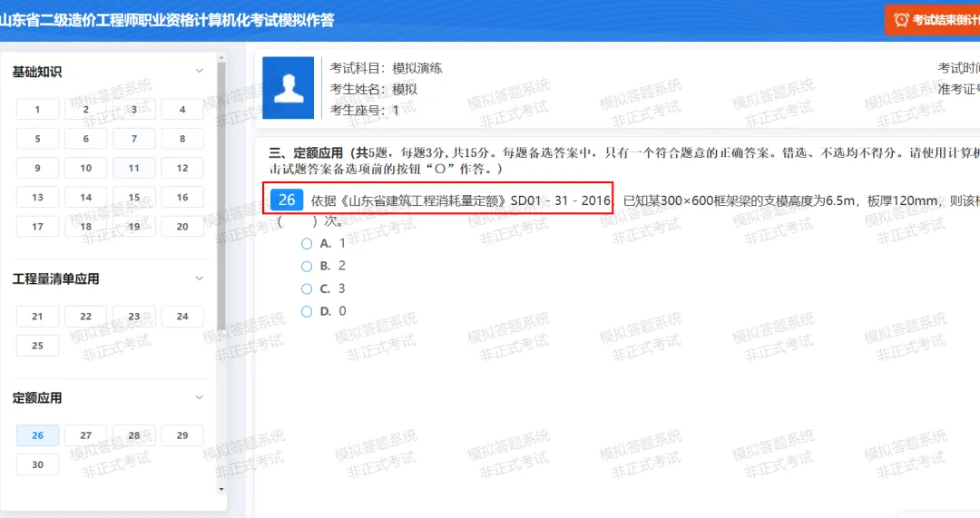Image resolution: width=980 pixels, height=518 pixels.
Task: Select question 17 button
Action: click(x=37, y=227)
